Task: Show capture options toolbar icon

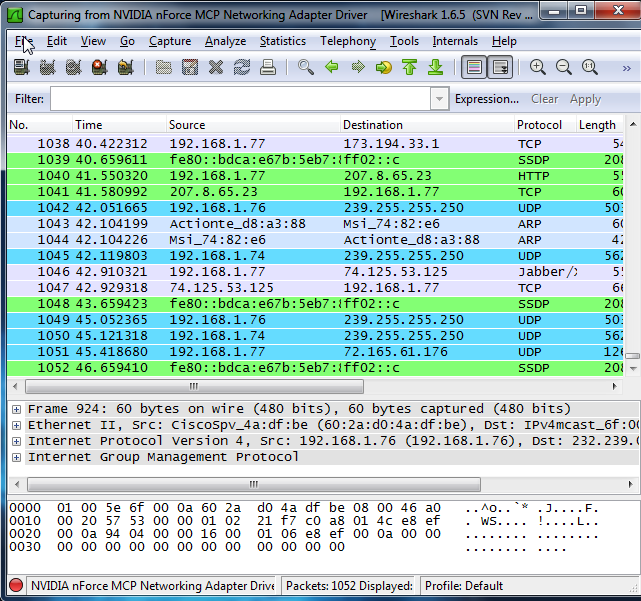Action: point(47,67)
